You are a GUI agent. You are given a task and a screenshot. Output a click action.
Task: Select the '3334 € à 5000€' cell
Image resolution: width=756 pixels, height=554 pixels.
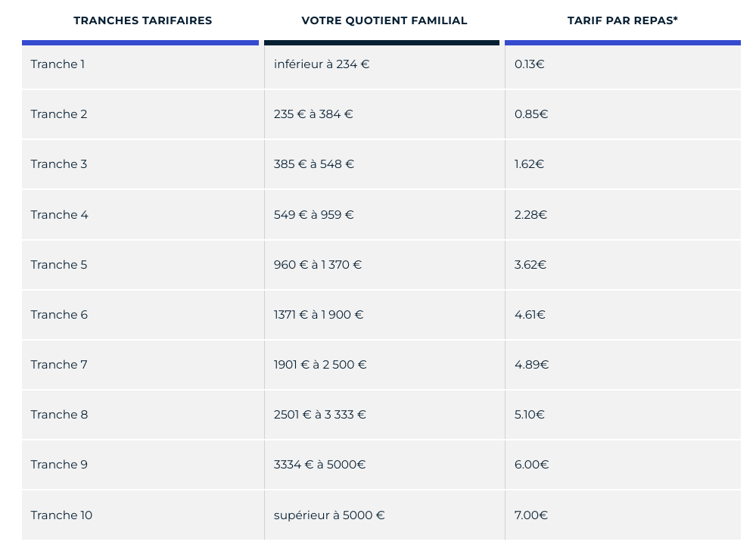pos(319,465)
